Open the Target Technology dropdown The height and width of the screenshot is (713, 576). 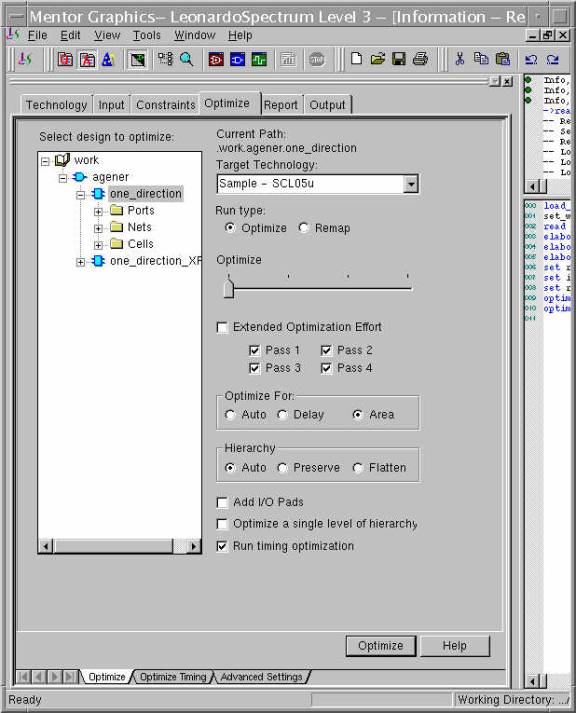coord(411,184)
